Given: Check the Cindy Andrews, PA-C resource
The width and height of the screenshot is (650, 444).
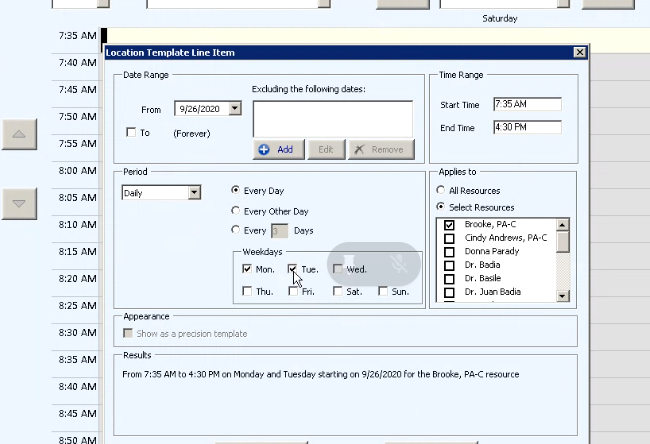Looking at the screenshot, I should 449,238.
